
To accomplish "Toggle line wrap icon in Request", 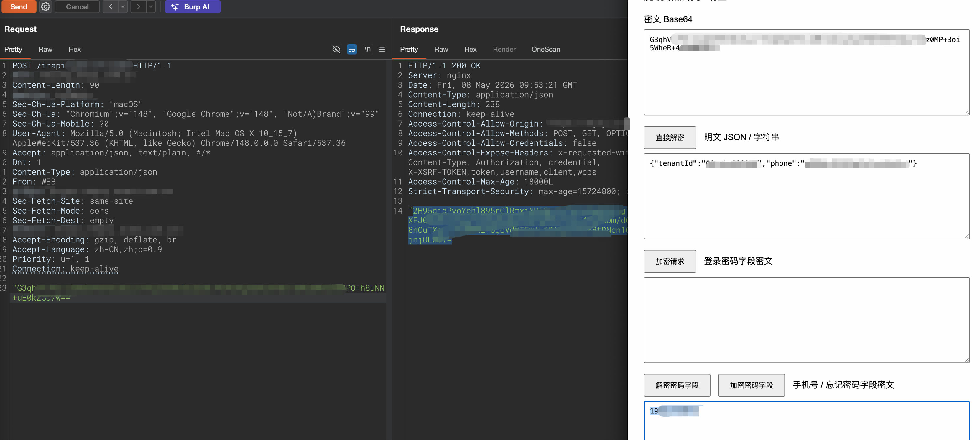I will pos(352,50).
